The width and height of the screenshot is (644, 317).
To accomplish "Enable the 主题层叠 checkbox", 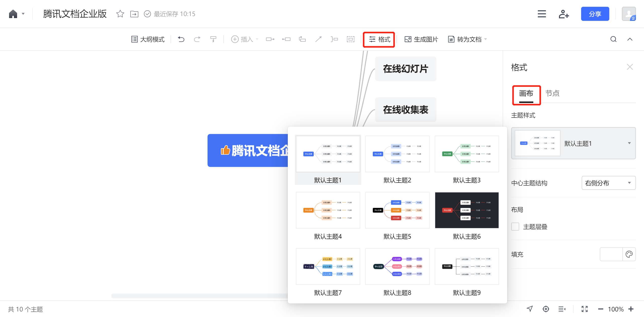I will tap(515, 227).
